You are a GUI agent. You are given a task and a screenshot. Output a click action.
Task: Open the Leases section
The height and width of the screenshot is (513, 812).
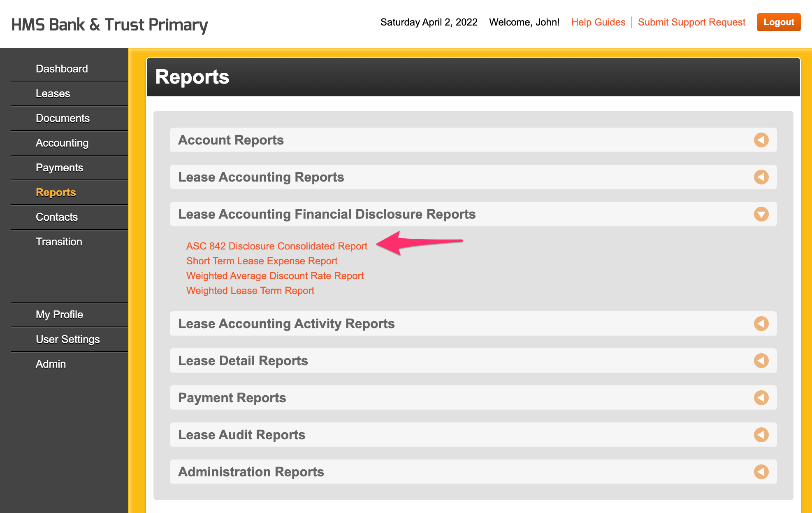[x=53, y=93]
